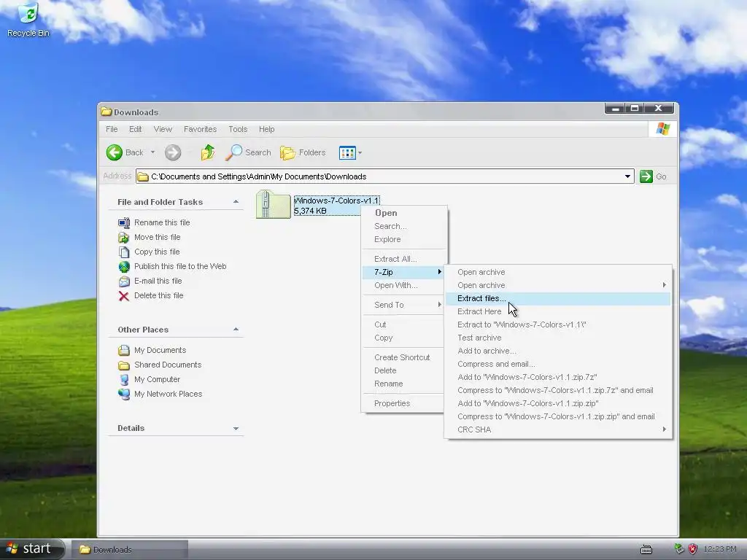This screenshot has width=747, height=560.
Task: Open My Computer in Other Places
Action: point(158,379)
